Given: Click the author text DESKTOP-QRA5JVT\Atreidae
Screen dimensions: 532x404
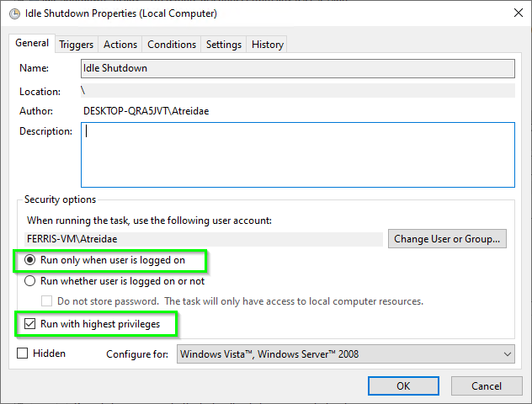Looking at the screenshot, I should 146,111.
